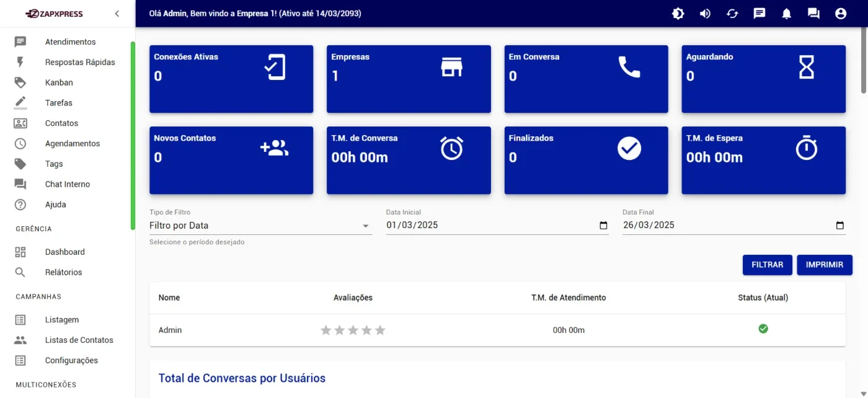
Task: Click the Data Final date field
Action: (734, 226)
